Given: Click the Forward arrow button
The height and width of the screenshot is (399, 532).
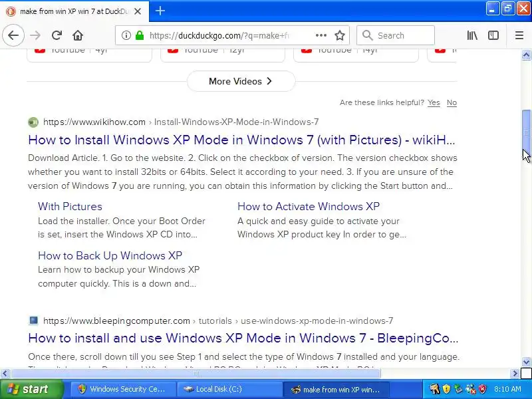Looking at the screenshot, I should (35, 35).
